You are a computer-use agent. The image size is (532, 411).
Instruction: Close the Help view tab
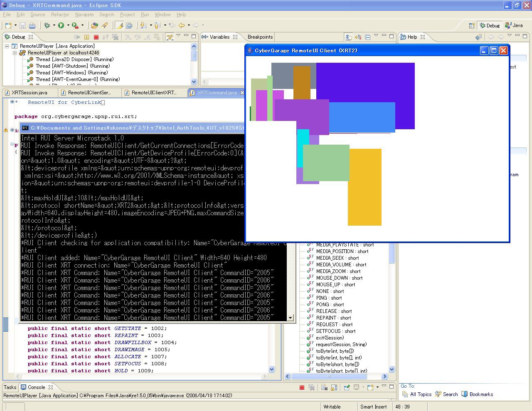[x=423, y=37]
